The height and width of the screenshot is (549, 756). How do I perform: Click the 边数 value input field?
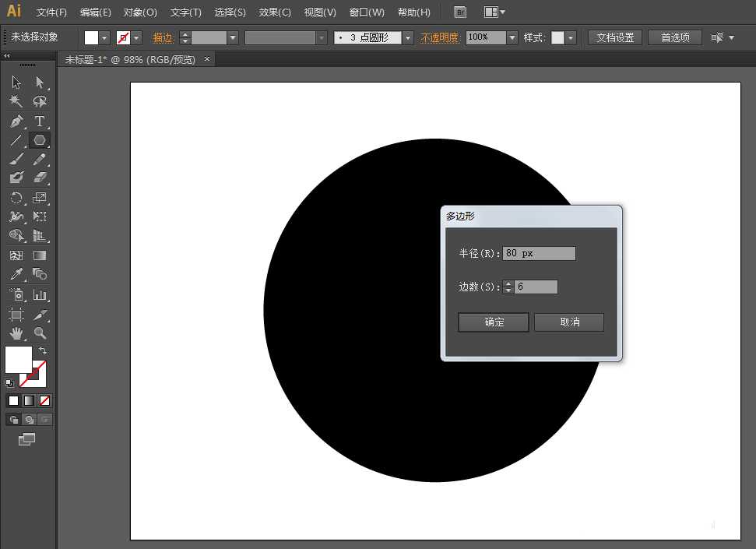(x=537, y=287)
